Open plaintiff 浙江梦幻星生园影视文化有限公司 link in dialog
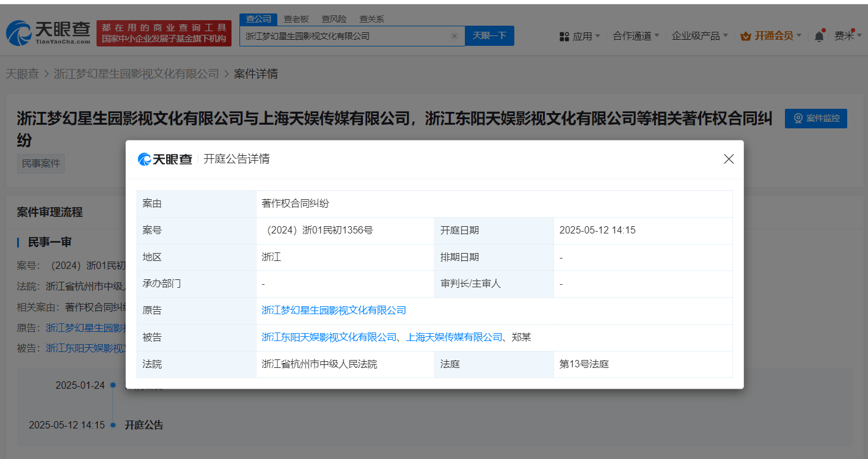 (x=334, y=310)
